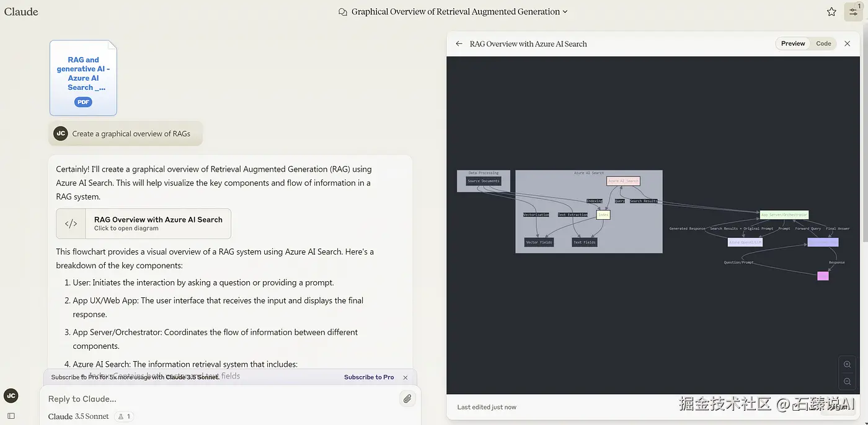Switch to Code view

click(x=823, y=43)
